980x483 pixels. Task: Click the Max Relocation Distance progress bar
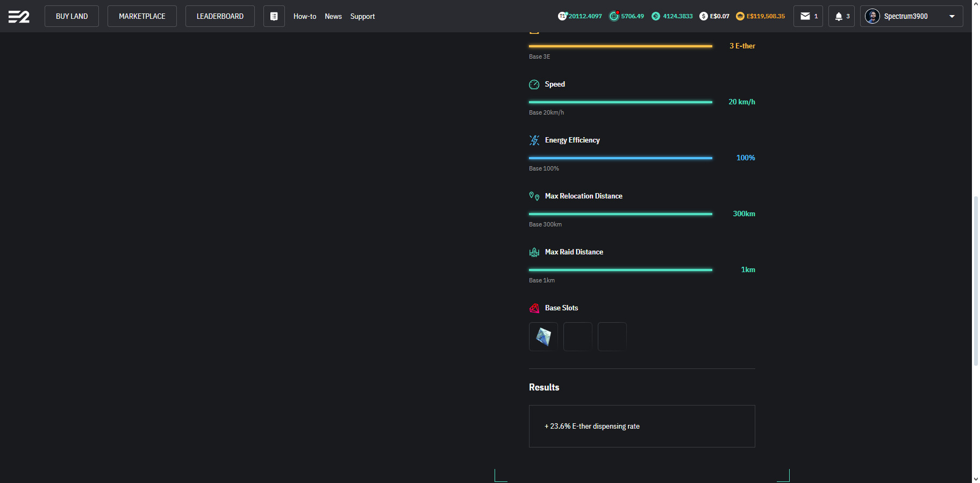[620, 214]
